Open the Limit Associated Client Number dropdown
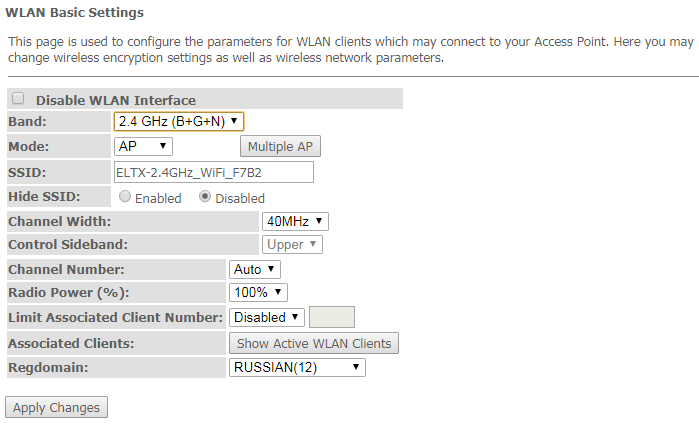 (267, 317)
